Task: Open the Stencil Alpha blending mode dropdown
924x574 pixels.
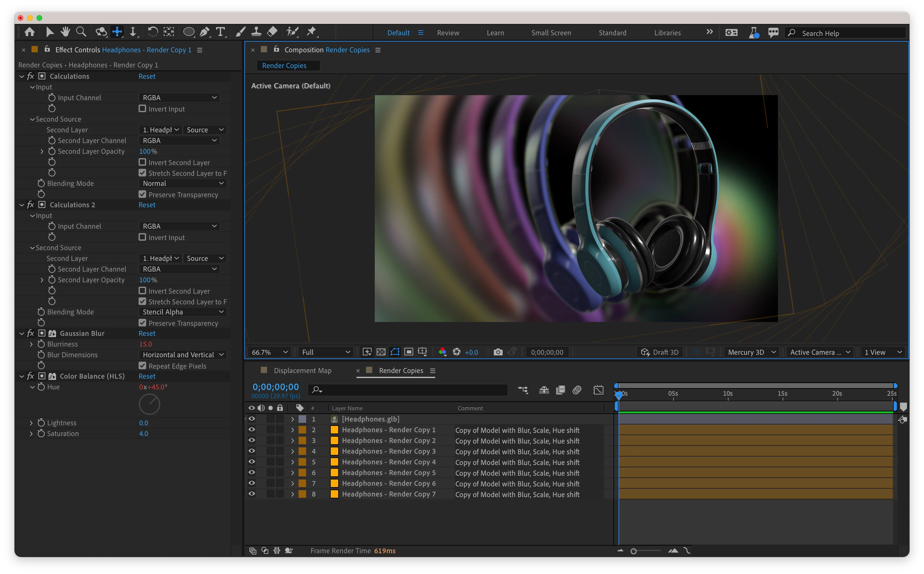Action: click(x=183, y=312)
